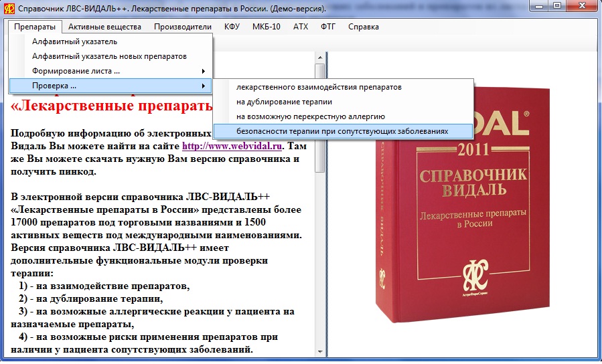Open the МКБ-10 menu
This screenshot has height=364, width=602.
(x=267, y=27)
